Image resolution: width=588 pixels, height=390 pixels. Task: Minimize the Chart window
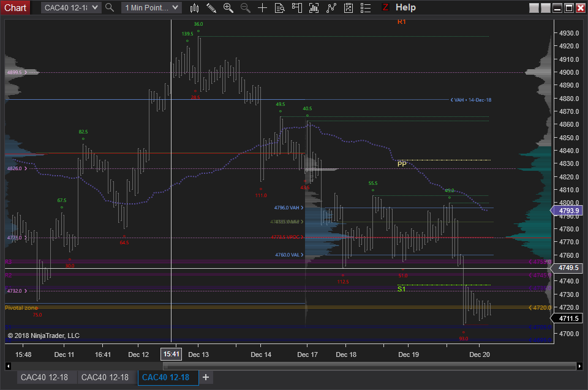pyautogui.click(x=557, y=8)
